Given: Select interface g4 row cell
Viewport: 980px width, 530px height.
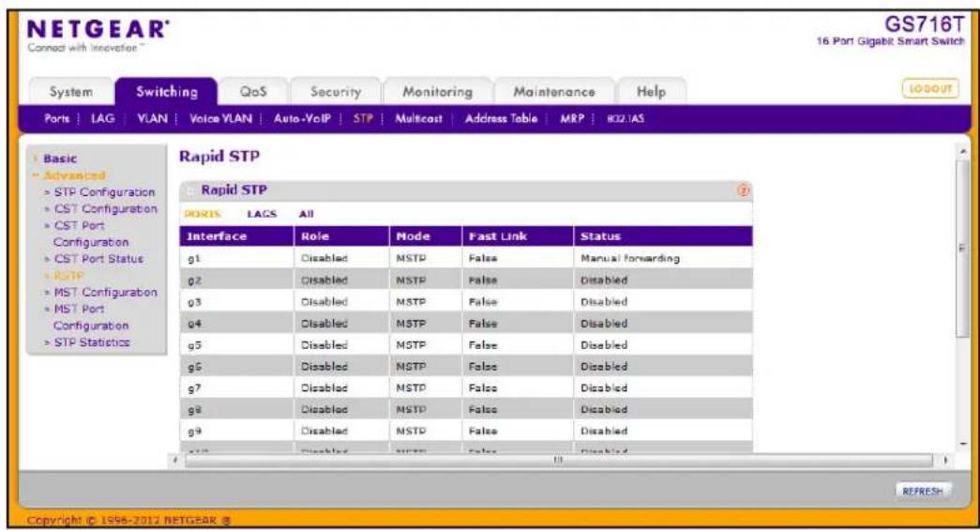Looking at the screenshot, I should [237, 323].
